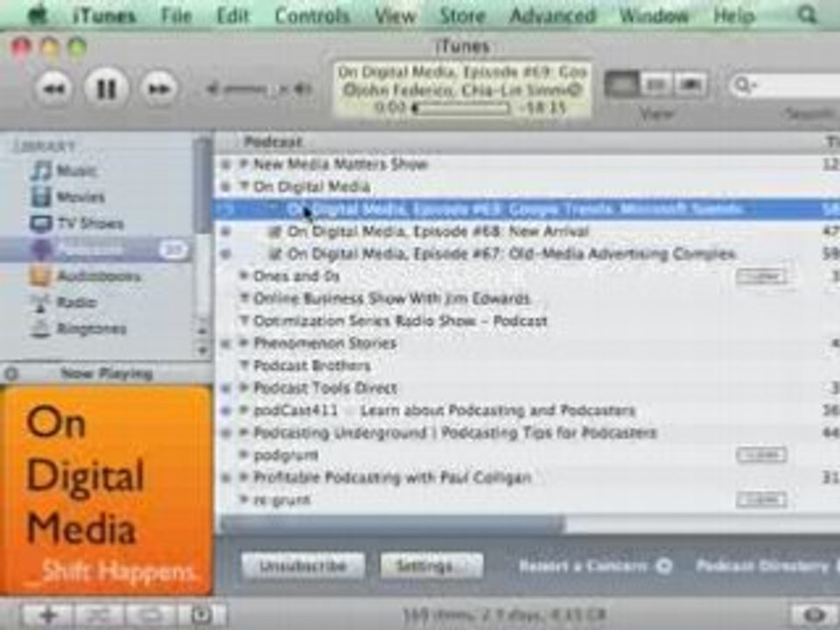The height and width of the screenshot is (630, 840).
Task: Open the Apple menu
Action: 38,15
